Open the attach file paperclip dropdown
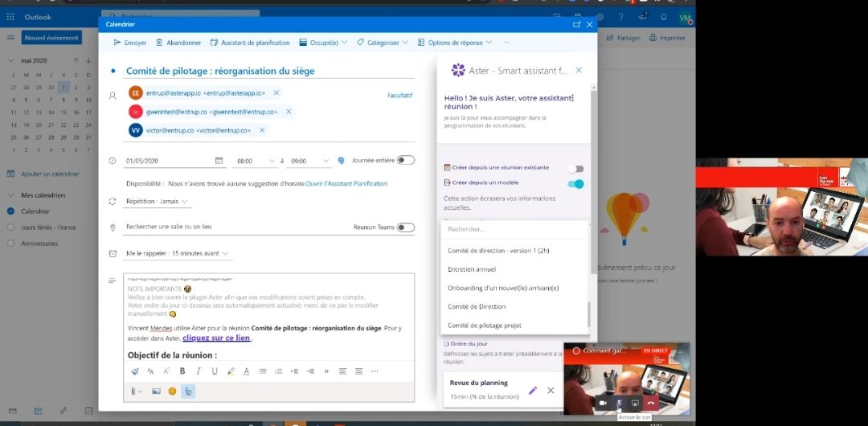Image resolution: width=868 pixels, height=426 pixels. 136,391
